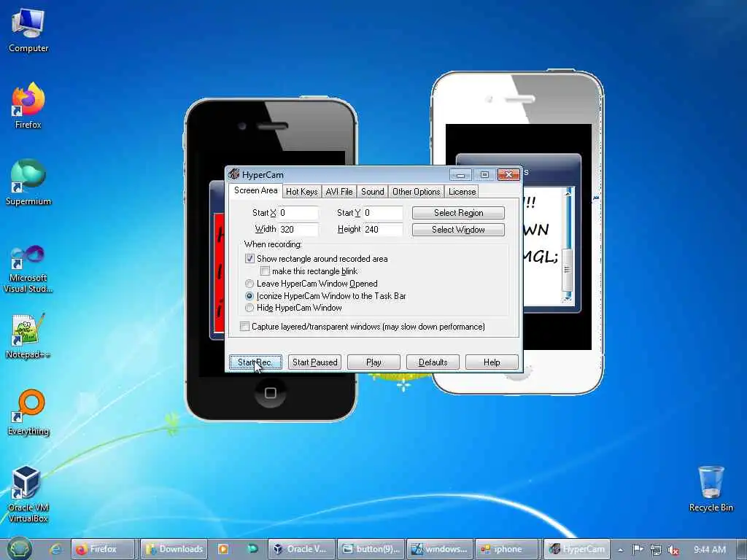Click the Start Rec. button

(255, 362)
